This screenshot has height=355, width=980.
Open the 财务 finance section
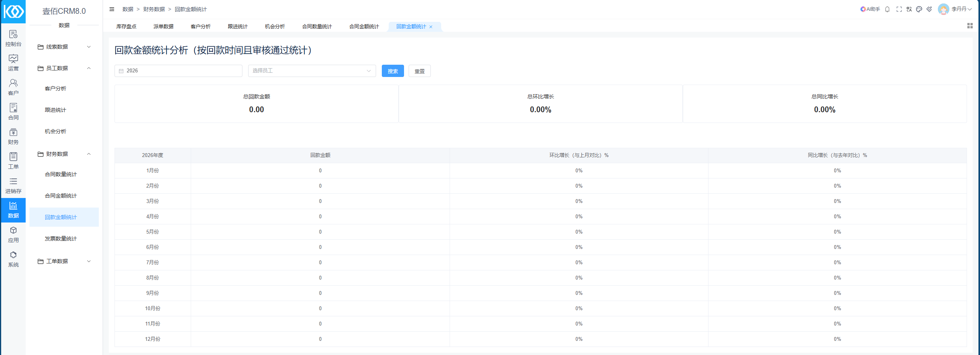coord(13,136)
